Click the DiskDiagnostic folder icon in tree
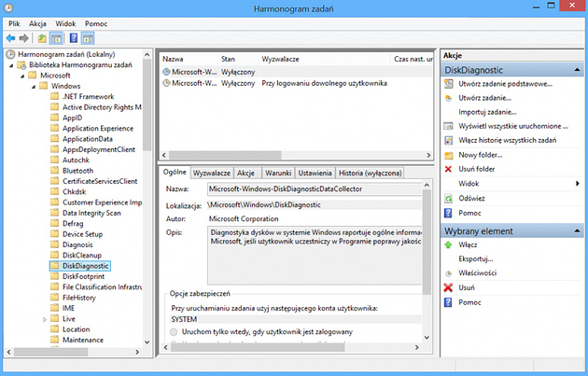Viewport: 588px width, 376px height. pyautogui.click(x=55, y=266)
